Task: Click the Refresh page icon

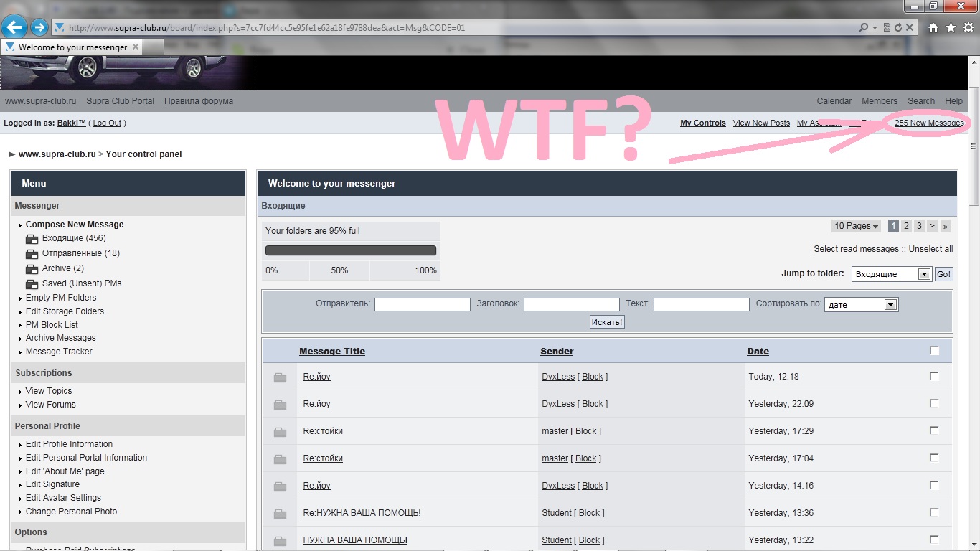Action: point(898,28)
